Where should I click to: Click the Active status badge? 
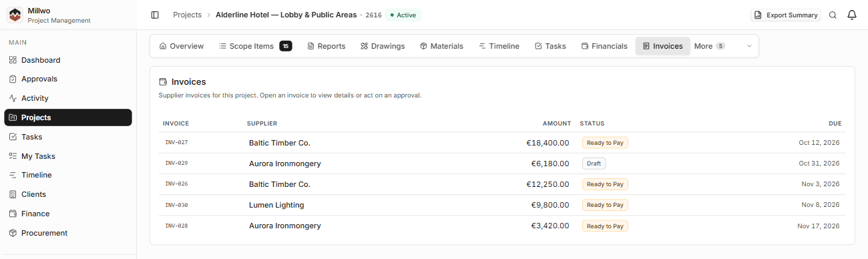[403, 15]
